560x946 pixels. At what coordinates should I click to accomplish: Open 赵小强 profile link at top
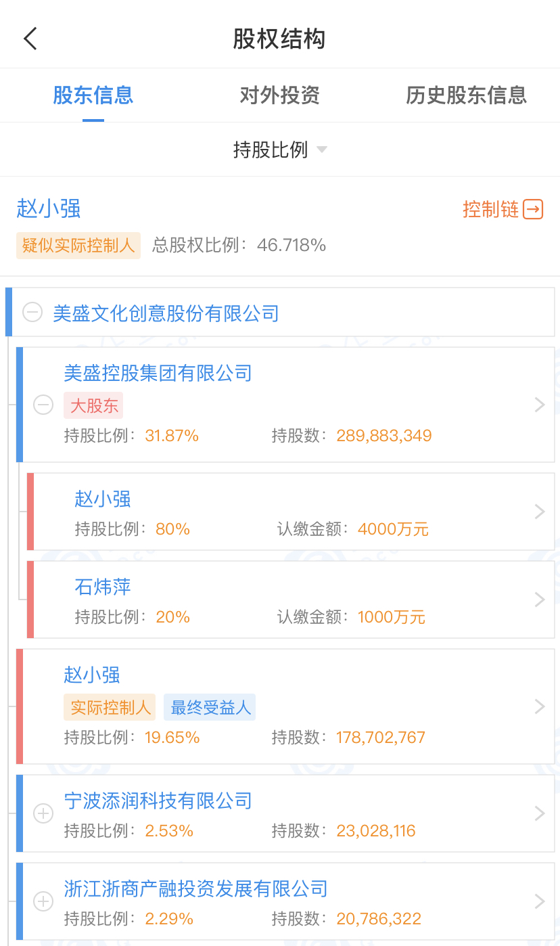49,209
